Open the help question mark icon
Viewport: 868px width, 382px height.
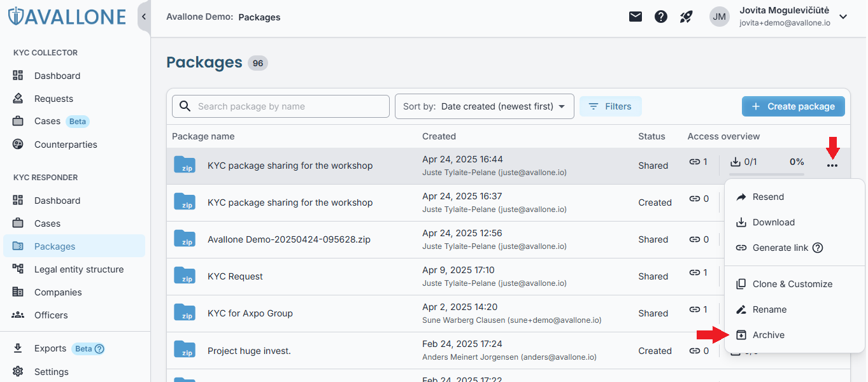[x=661, y=17]
